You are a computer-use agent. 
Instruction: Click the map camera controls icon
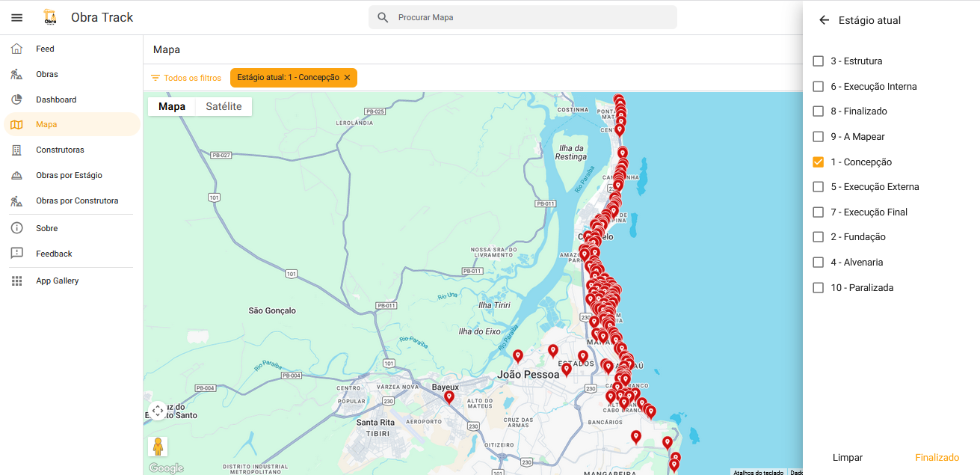tap(157, 411)
